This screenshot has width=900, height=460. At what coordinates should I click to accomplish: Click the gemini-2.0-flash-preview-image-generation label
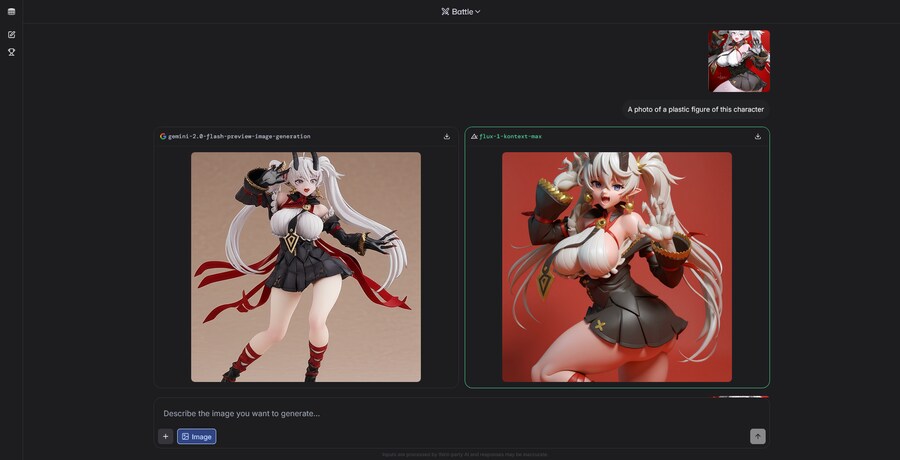239,137
